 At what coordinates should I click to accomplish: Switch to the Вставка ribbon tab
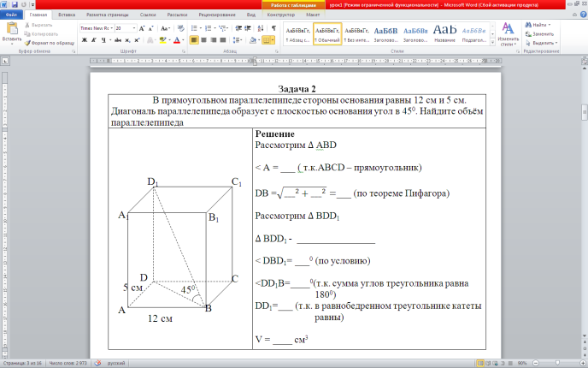66,15
